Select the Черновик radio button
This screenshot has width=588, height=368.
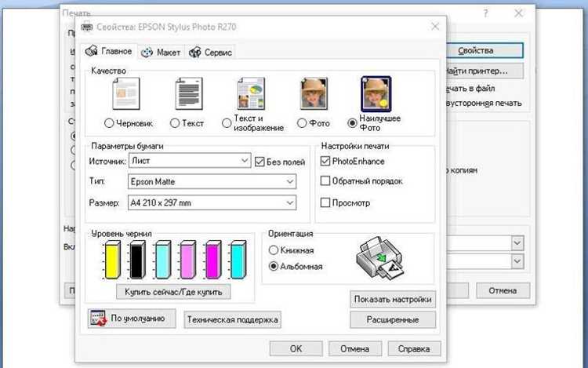point(109,123)
